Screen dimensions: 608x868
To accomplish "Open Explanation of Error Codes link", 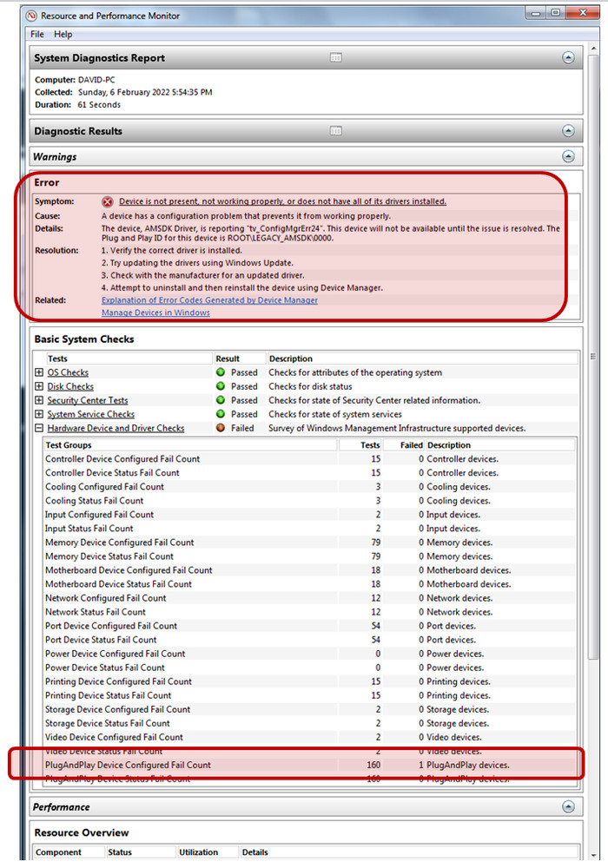I will [209, 300].
